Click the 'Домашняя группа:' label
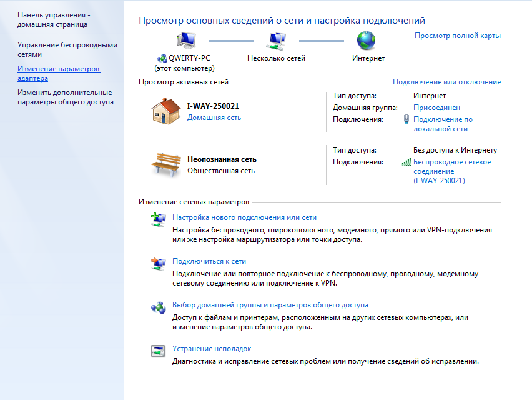This screenshot has width=532, height=400. pyautogui.click(x=365, y=107)
